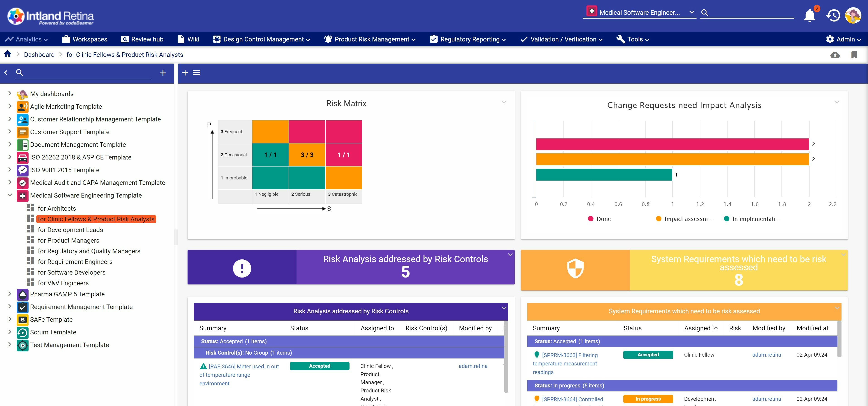This screenshot has height=406, width=868.
Task: Click the home icon in breadcrumb
Action: [7, 54]
